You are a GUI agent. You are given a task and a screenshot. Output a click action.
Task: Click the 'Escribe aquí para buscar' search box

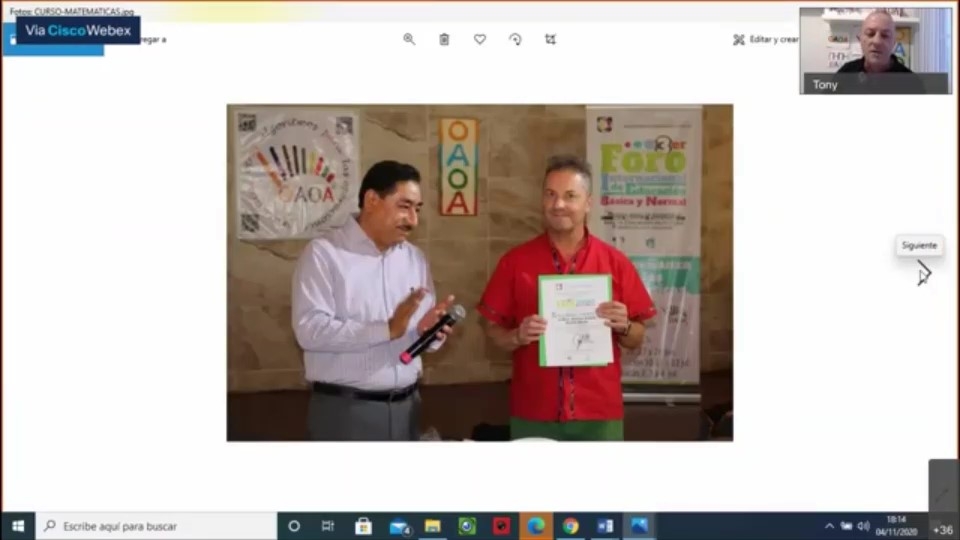pyautogui.click(x=157, y=526)
